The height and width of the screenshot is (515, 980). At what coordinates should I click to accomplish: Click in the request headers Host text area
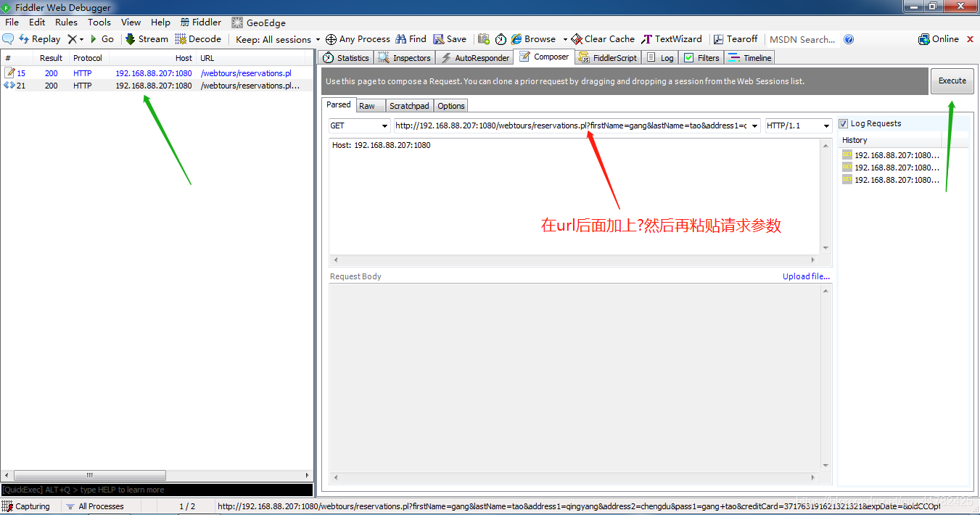[x=575, y=196]
